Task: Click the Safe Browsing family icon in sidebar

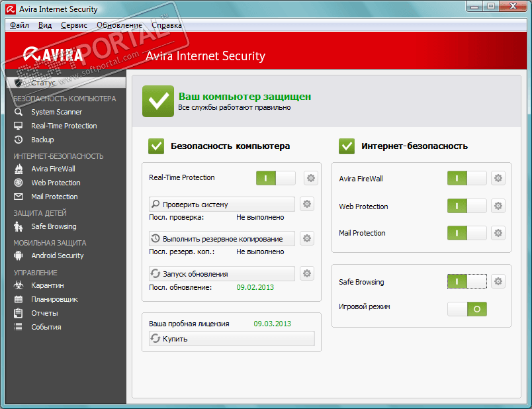Action: 19,226
